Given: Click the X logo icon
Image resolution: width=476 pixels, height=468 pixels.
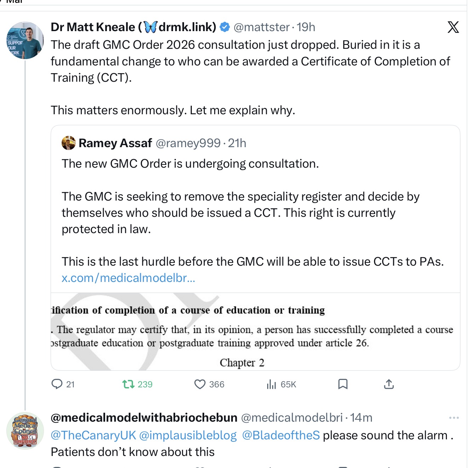Looking at the screenshot, I should coord(453,27).
